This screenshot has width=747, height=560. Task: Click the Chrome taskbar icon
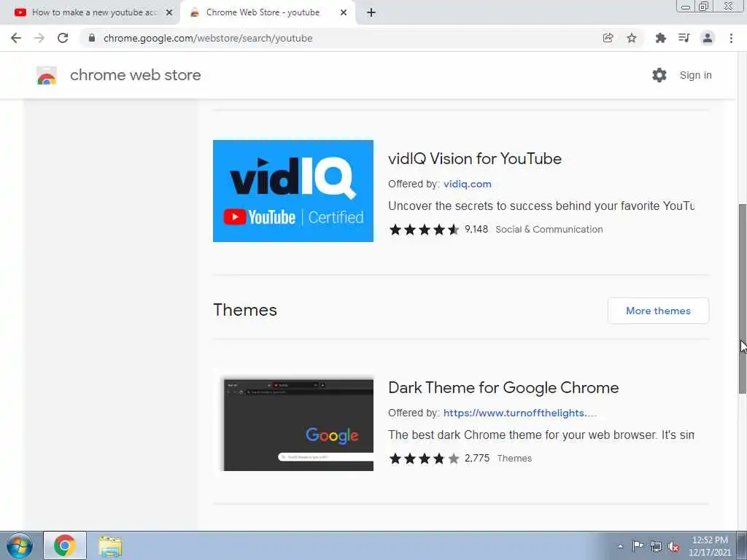[x=65, y=545]
